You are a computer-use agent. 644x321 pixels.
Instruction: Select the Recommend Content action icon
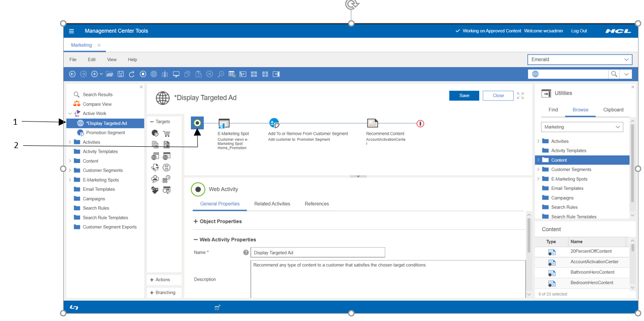[x=372, y=123]
